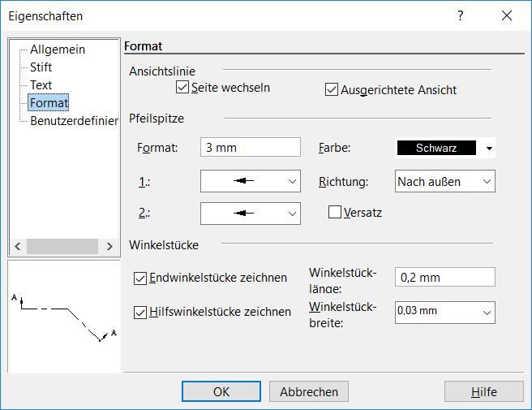
Task: Click the view line preview thumbnail
Action: 64,317
